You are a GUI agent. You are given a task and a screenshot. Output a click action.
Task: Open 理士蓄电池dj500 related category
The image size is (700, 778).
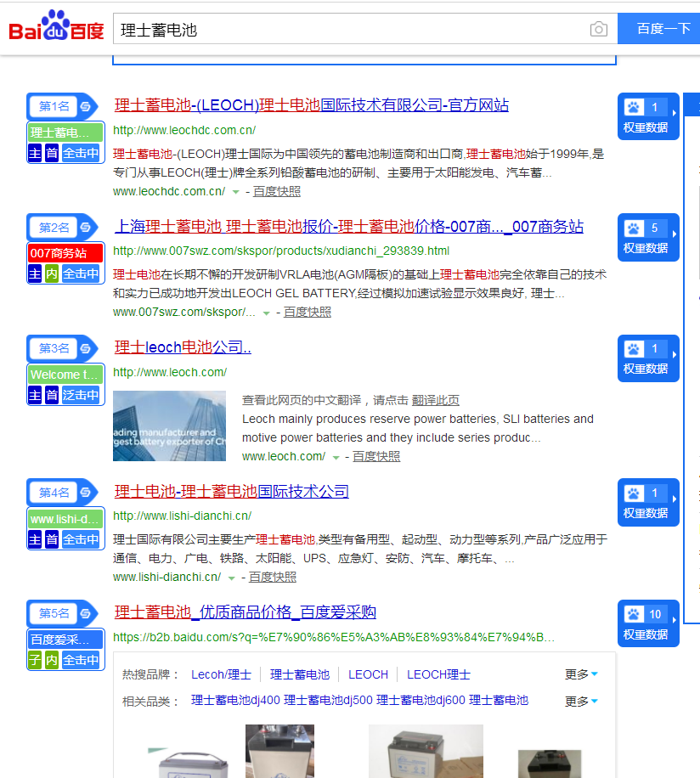pos(328,700)
